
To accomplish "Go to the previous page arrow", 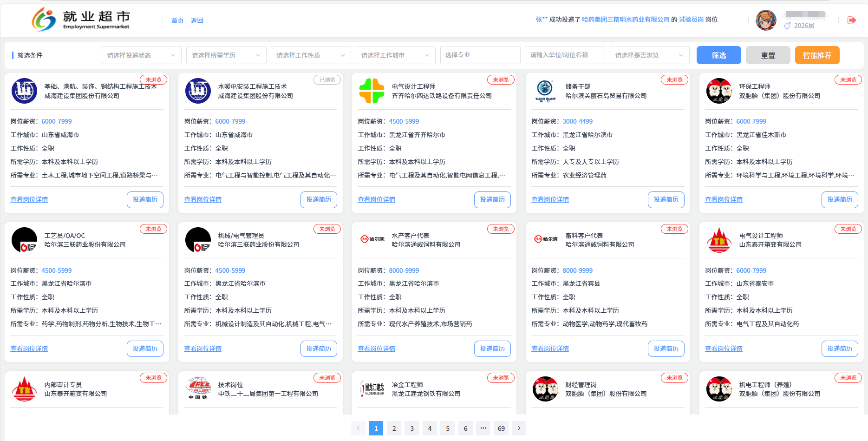I will pyautogui.click(x=358, y=428).
